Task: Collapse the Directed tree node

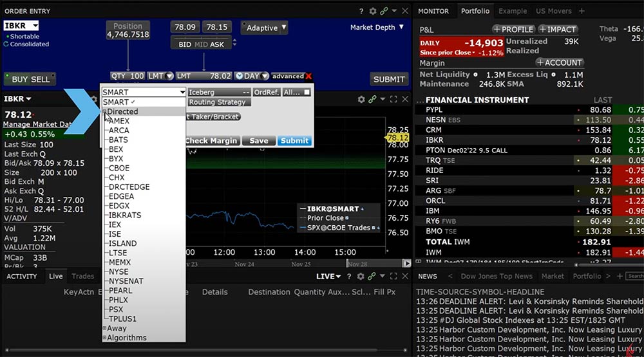Action: [104, 112]
